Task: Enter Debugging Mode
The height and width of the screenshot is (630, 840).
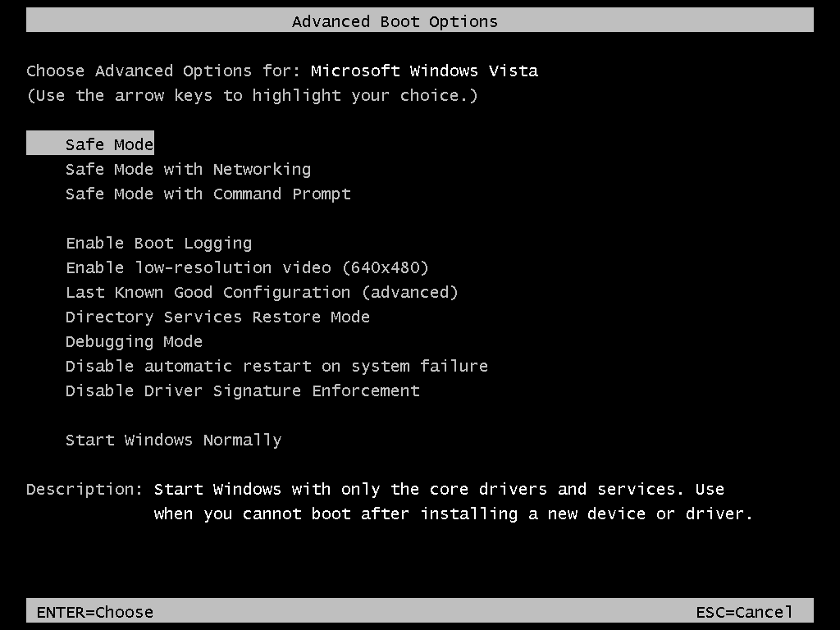Action: click(x=134, y=341)
